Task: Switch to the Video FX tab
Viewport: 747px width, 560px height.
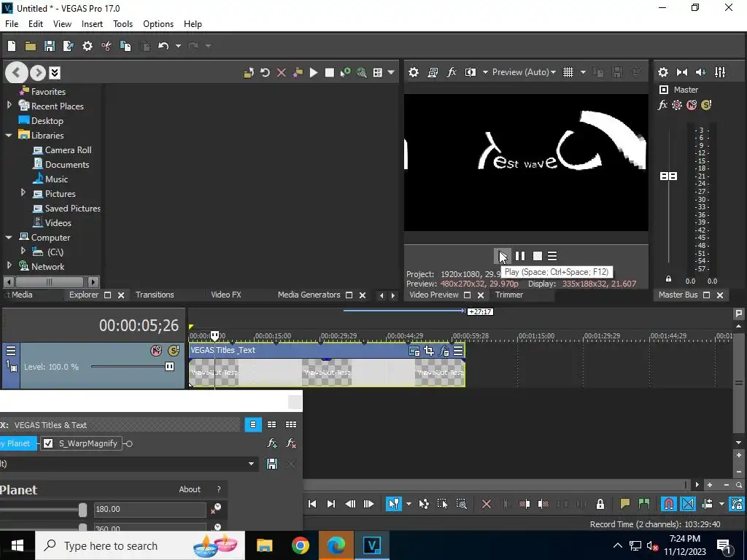Action: tap(226, 295)
